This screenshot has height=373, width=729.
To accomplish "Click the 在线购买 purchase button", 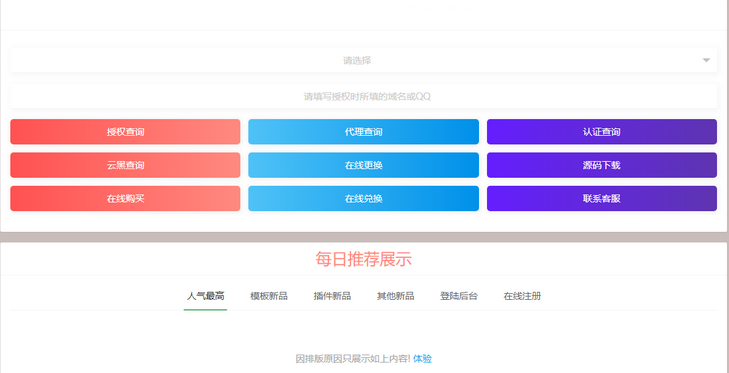I will tap(125, 199).
